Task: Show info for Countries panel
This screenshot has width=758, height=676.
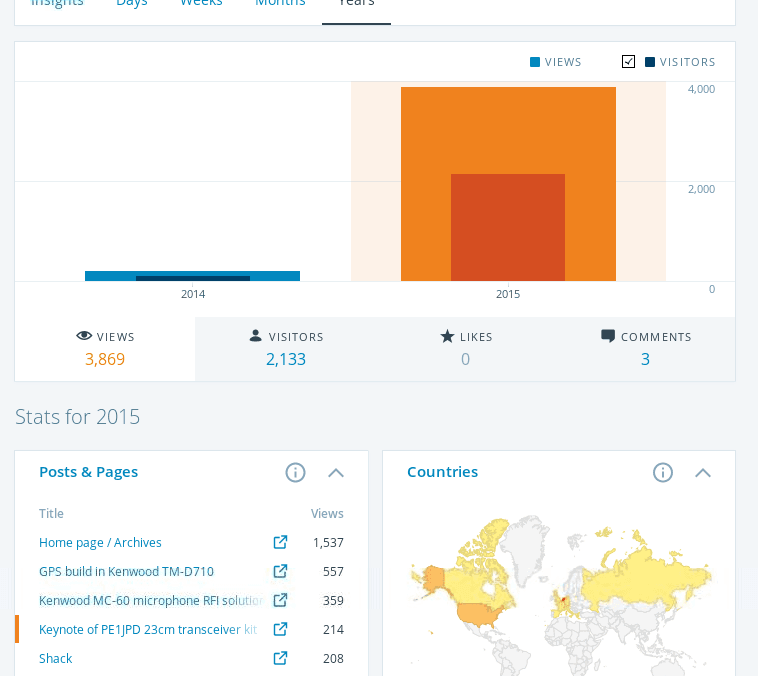Action: tap(663, 472)
